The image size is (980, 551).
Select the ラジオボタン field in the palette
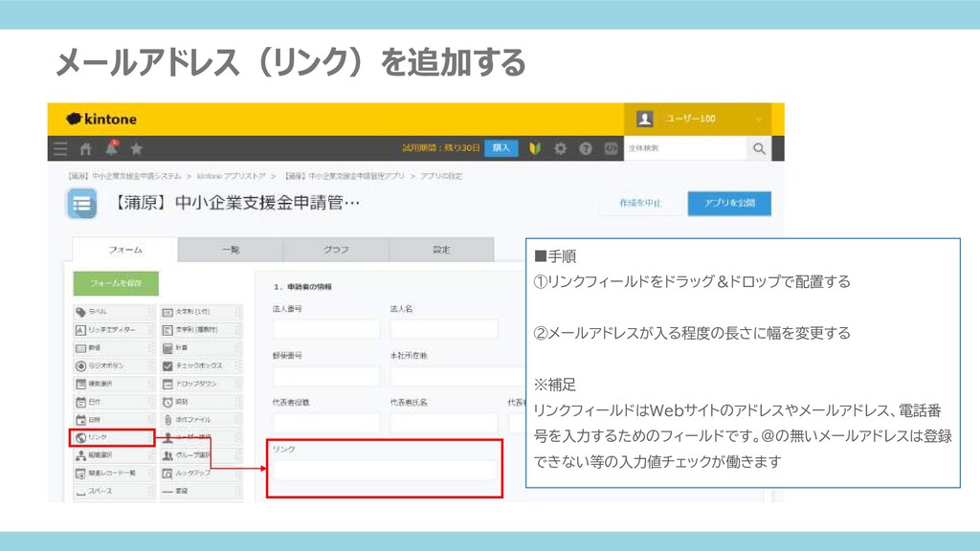click(113, 366)
